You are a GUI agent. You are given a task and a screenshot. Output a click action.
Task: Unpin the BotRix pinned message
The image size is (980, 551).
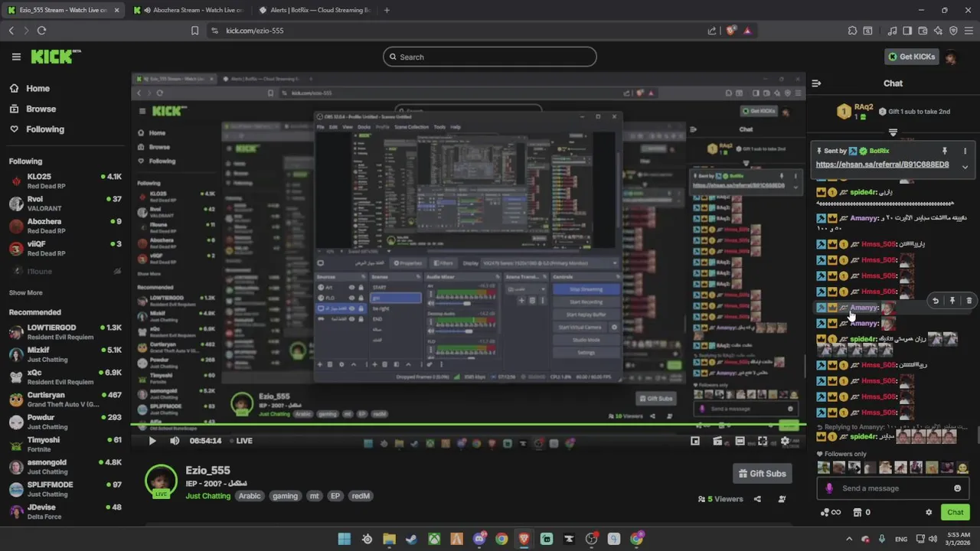click(944, 151)
